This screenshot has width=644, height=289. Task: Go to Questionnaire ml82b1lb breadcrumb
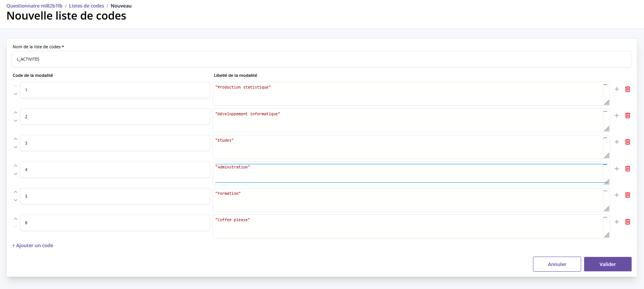[34, 6]
